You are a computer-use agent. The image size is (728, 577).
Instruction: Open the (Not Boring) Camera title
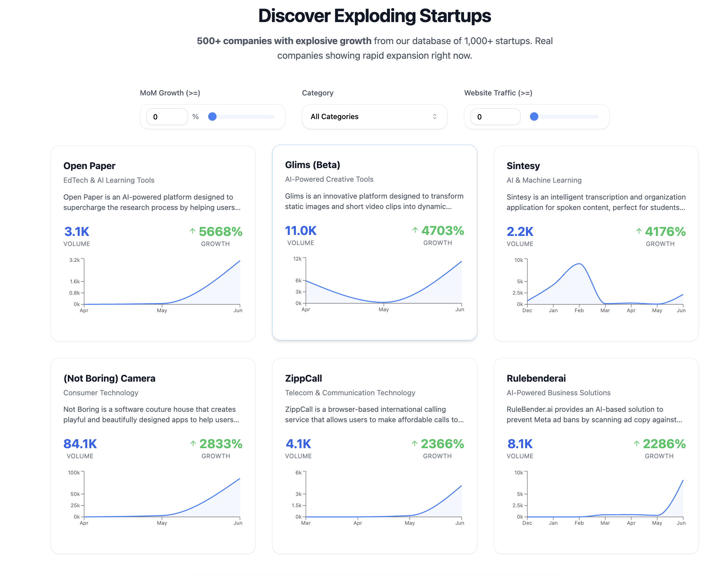[x=109, y=378]
